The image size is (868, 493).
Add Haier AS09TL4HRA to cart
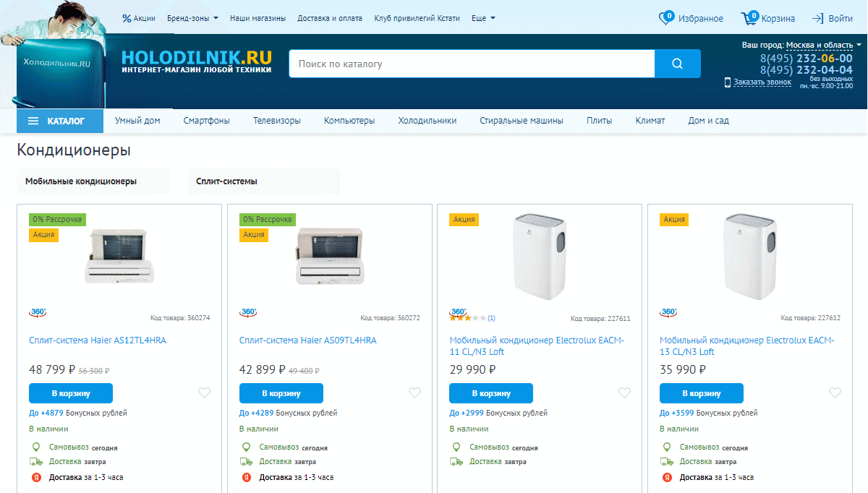281,393
